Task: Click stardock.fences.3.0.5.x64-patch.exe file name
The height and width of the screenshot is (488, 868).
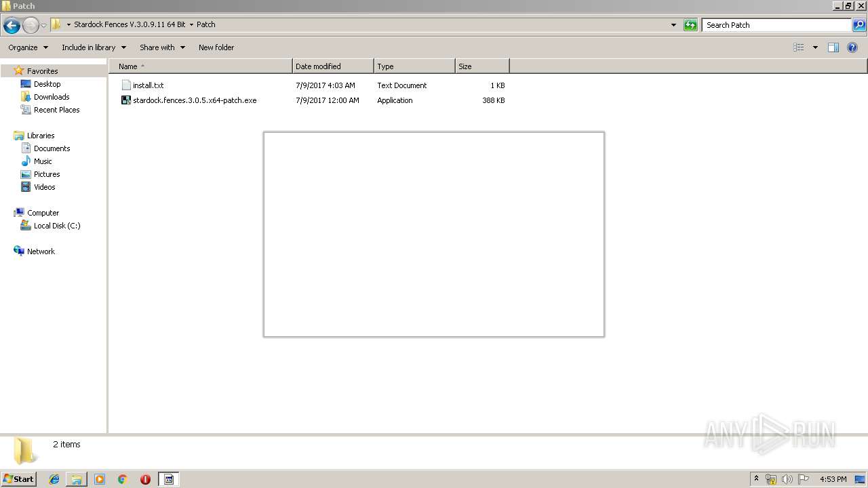Action: tap(195, 100)
